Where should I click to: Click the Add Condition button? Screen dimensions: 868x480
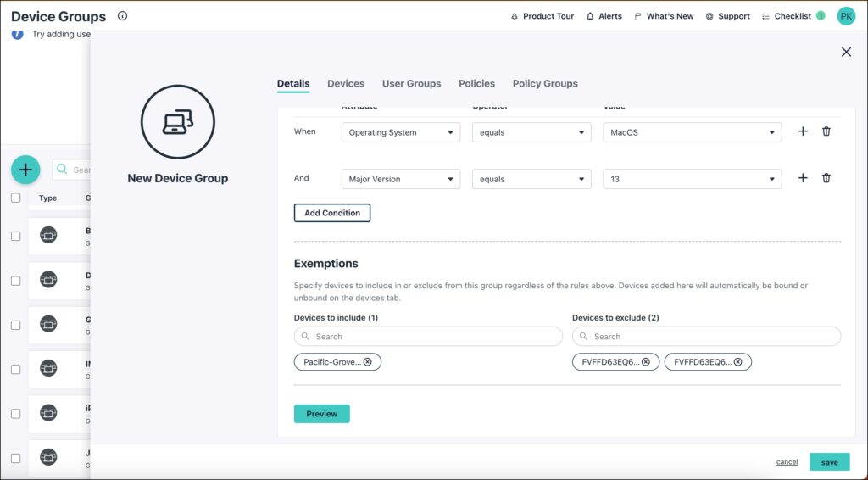tap(332, 213)
